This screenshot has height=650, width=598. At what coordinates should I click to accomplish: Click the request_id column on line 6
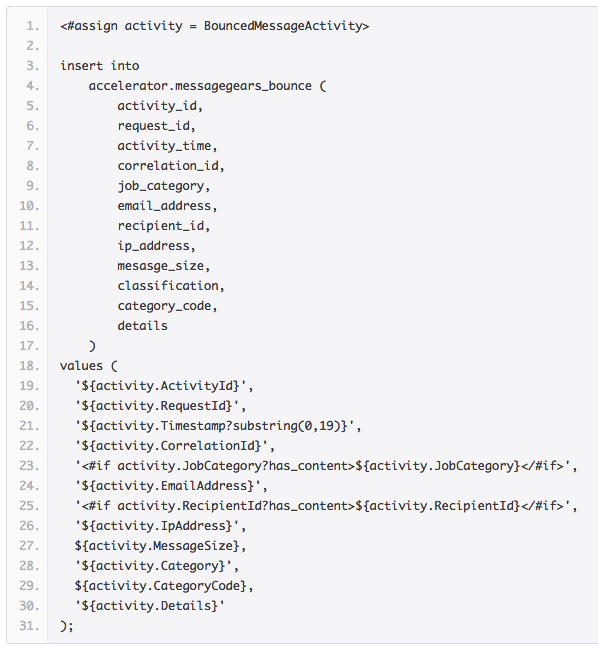point(156,126)
